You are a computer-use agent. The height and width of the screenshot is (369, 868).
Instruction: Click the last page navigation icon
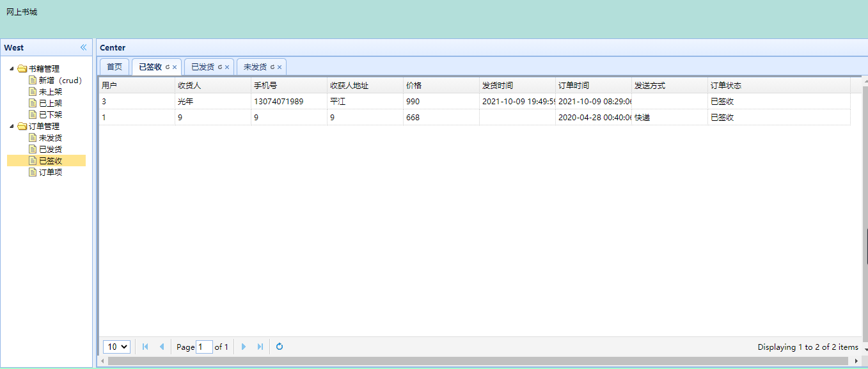[x=260, y=347]
